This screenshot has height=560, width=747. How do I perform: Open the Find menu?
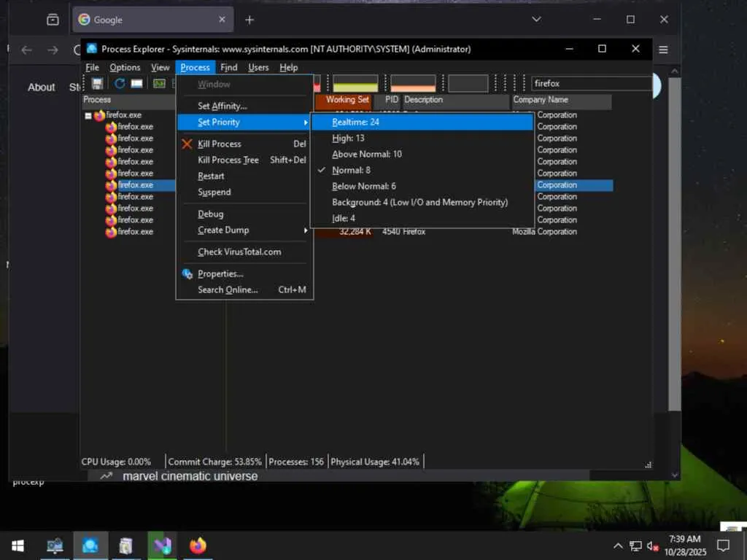point(228,68)
